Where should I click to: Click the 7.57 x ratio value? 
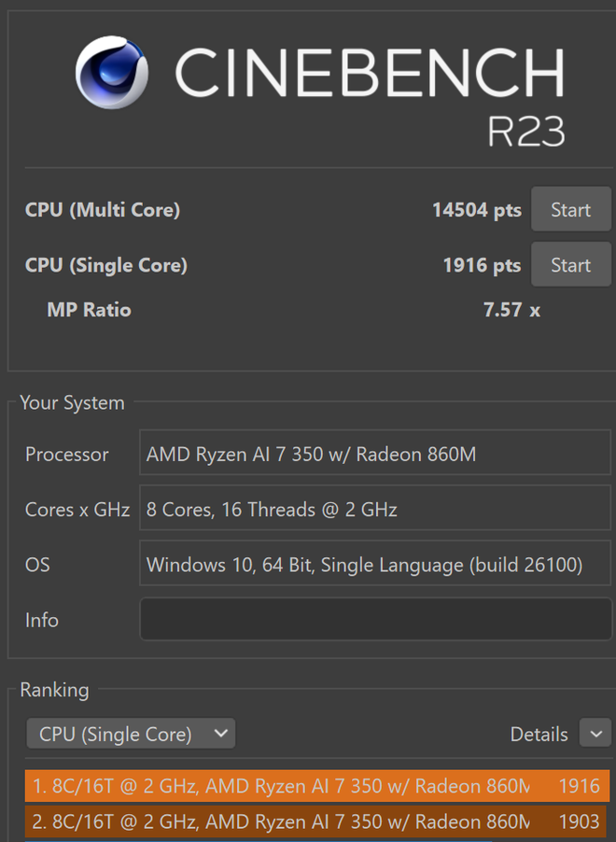511,310
